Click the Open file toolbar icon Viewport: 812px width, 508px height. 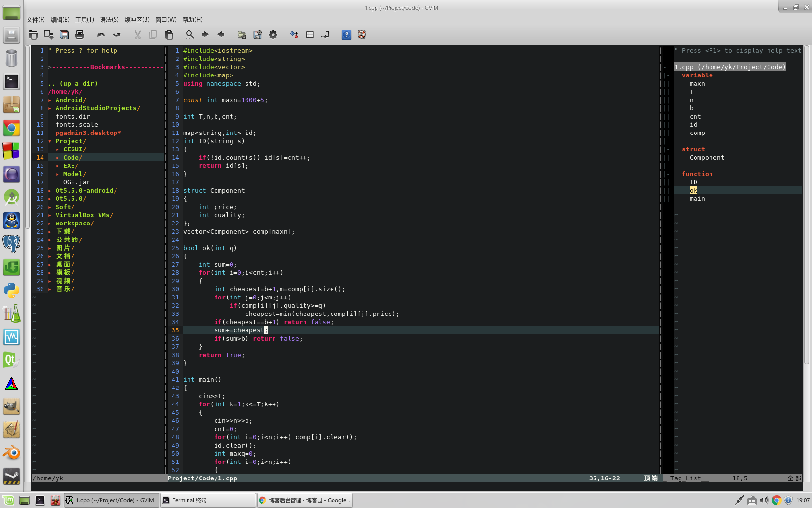[x=33, y=35]
